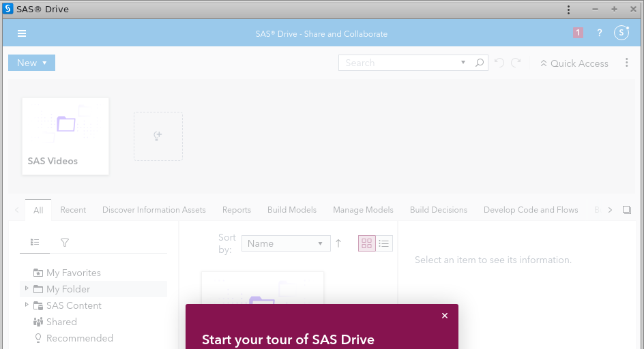Screen dimensions: 644x349
Task: Open the search options dropdown arrow
Action: click(x=463, y=63)
